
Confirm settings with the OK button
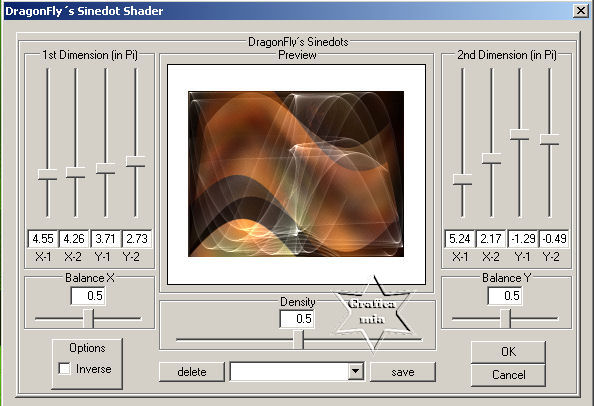click(508, 352)
